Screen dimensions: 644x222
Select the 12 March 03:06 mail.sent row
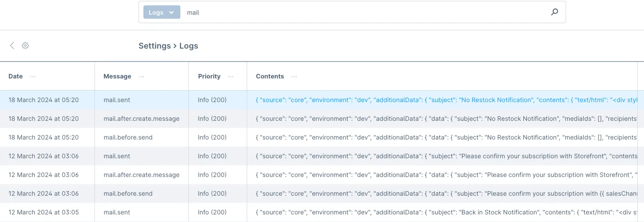click(x=117, y=156)
